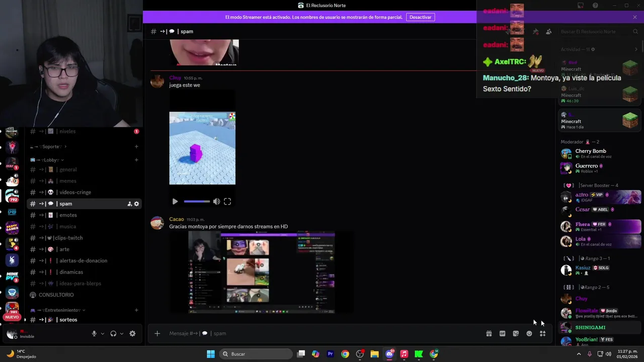Open Cacao's stream screenshot attachment

click(x=262, y=272)
